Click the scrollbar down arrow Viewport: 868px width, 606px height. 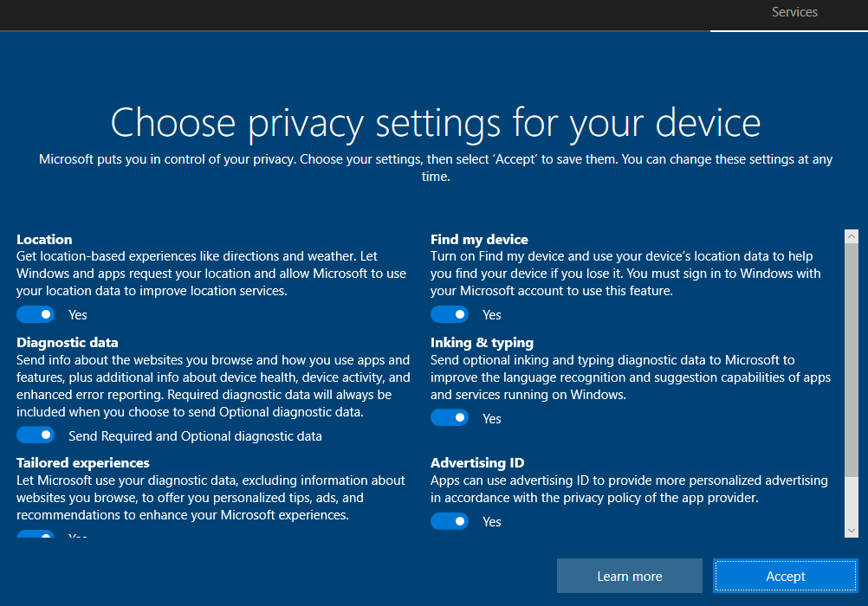coord(851,530)
